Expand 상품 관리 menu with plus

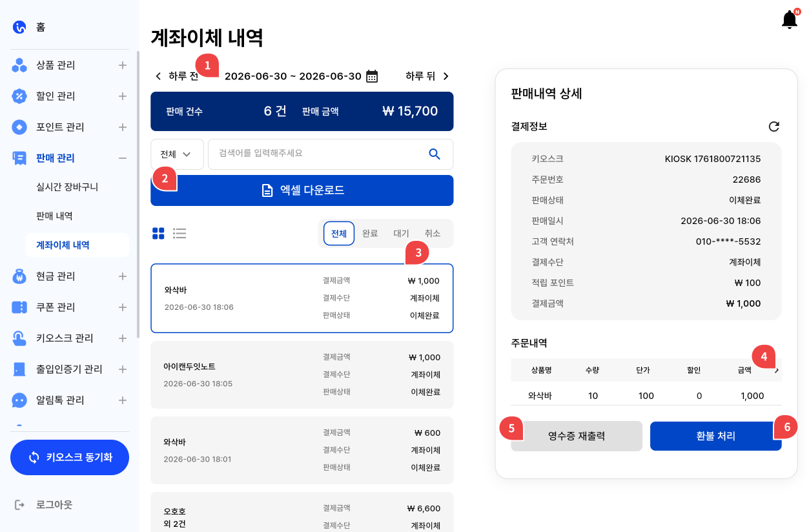122,65
